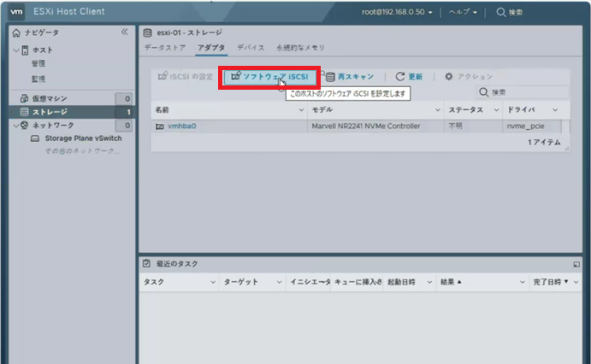591x364 pixels.
Task: Open the アクション gear menu
Action: 468,77
